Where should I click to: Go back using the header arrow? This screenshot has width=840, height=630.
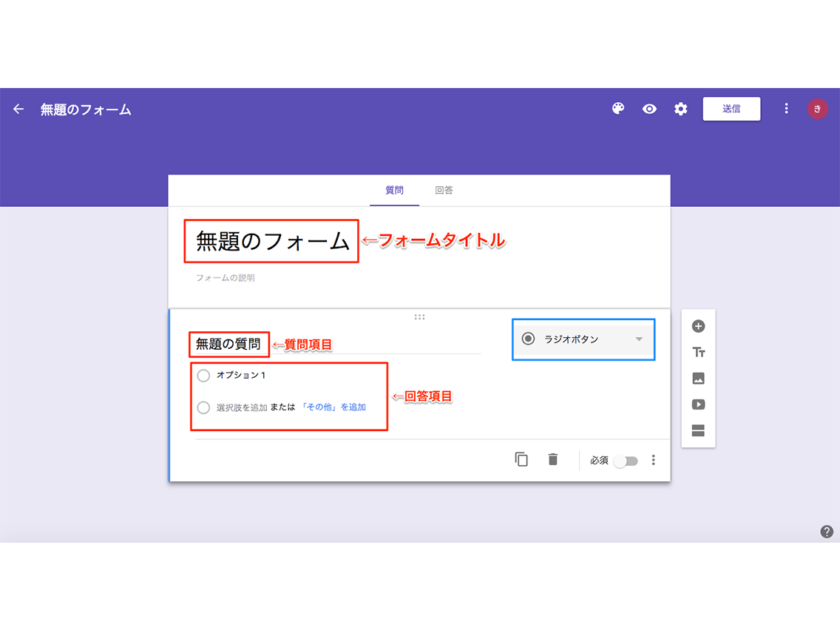pos(18,109)
